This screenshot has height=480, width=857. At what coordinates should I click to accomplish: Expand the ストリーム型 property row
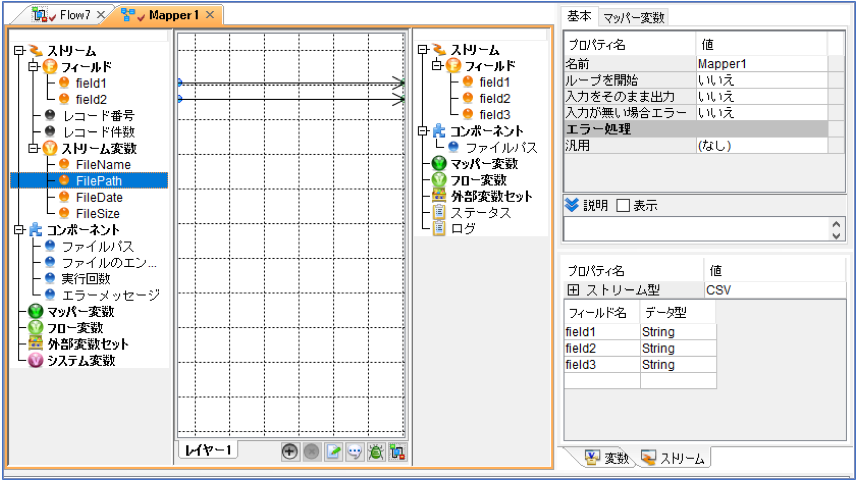573,290
